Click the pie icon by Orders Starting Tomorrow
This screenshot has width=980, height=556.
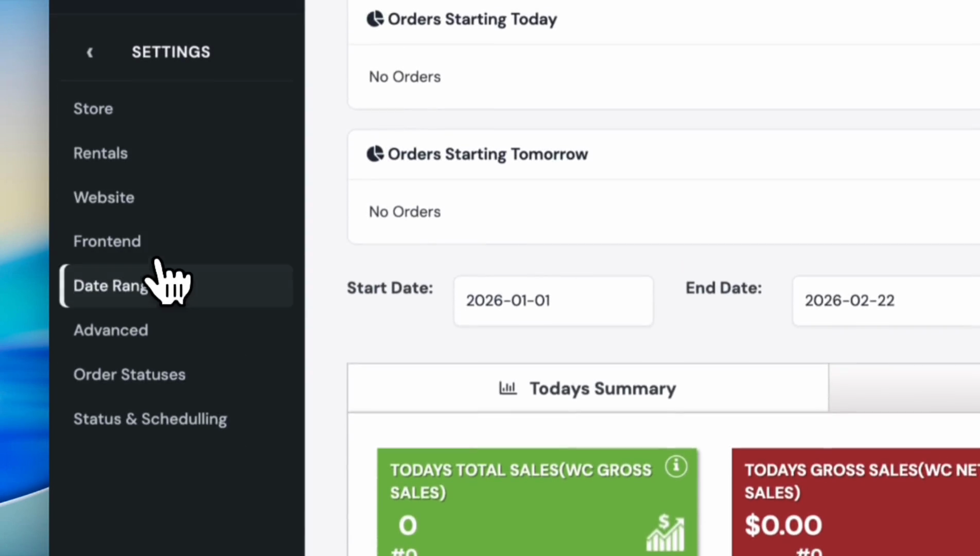click(x=375, y=154)
